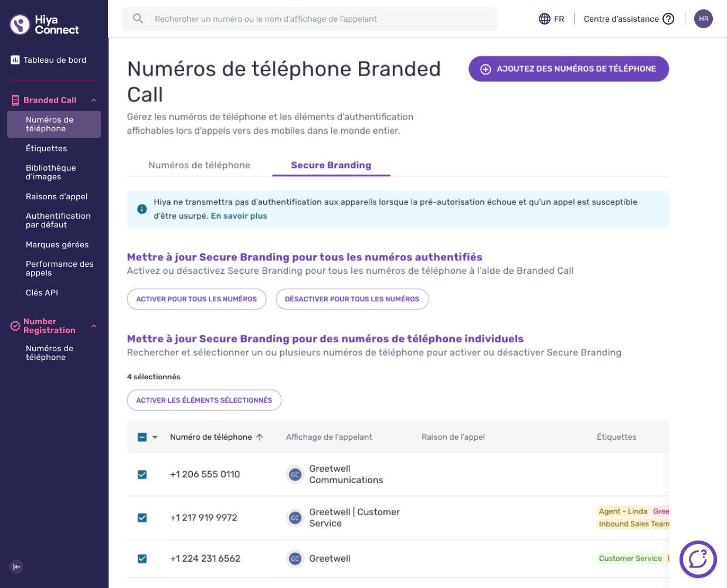Toggle the select-all checkbox in the table header
Image resolution: width=727 pixels, height=588 pixels.
142,437
